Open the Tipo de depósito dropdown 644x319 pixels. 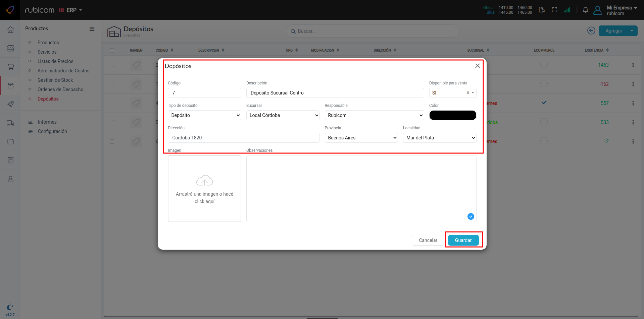[x=204, y=115]
